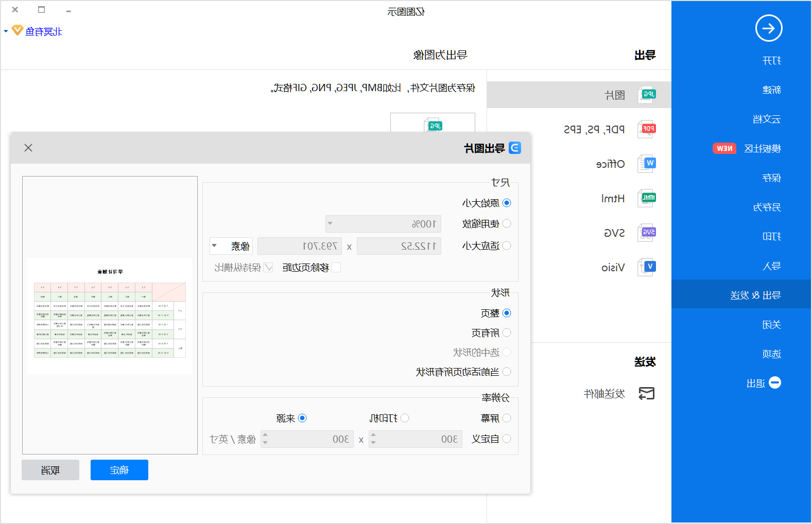Click the 发送邮件 envelope icon
812x524 pixels.
[647, 393]
